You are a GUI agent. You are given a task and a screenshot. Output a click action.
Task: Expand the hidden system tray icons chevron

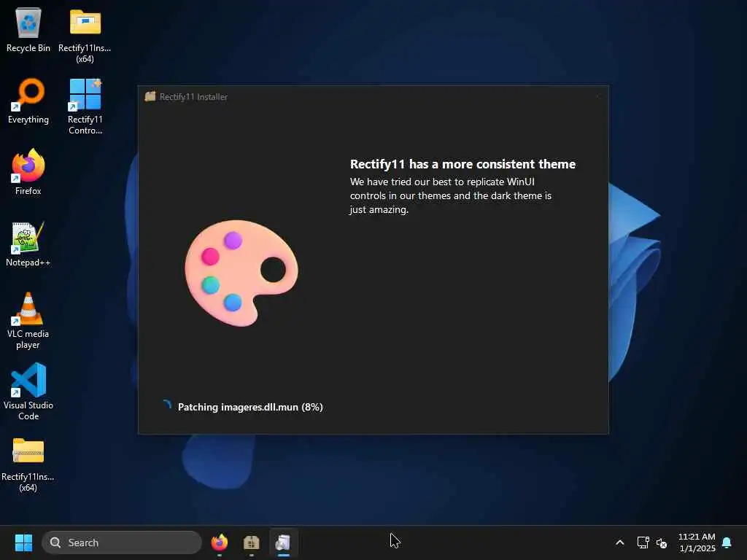coord(620,542)
